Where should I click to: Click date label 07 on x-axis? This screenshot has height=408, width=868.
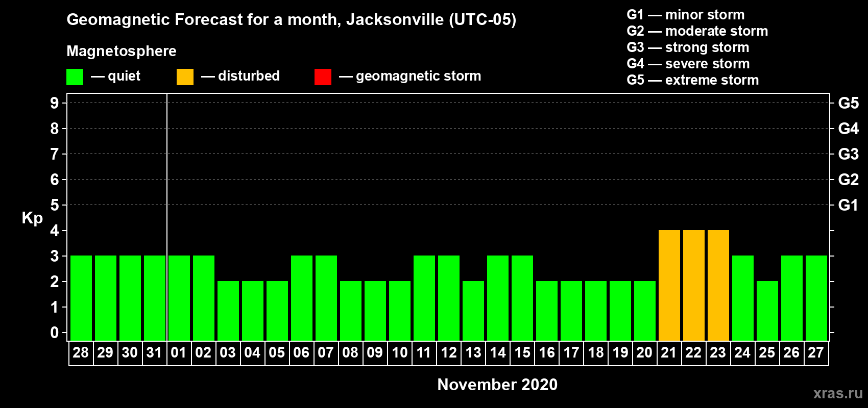tap(326, 352)
